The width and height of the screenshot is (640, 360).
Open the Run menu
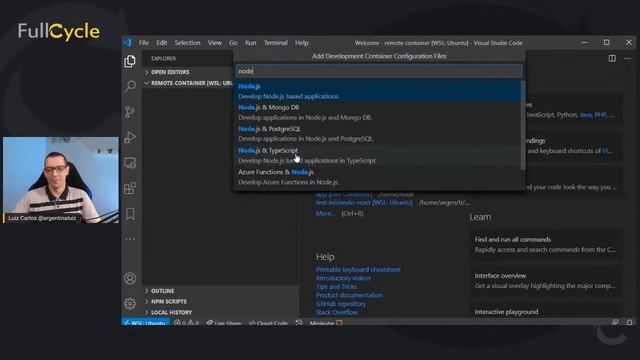251,43
